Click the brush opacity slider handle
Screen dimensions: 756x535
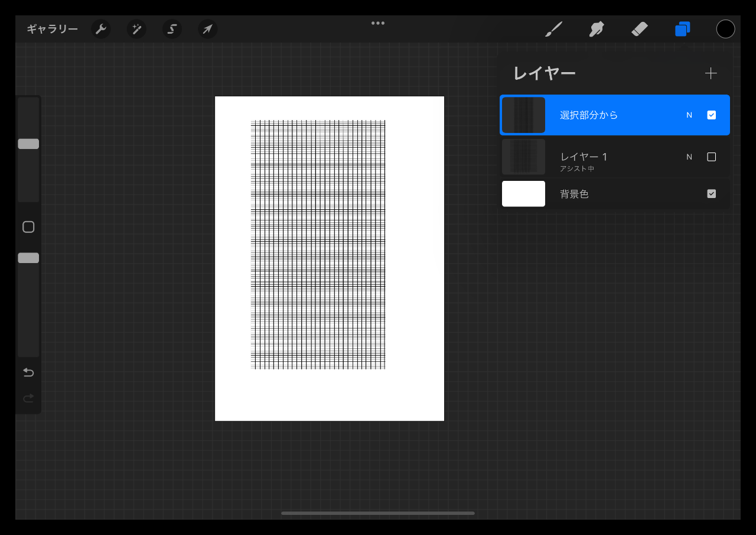pos(28,258)
